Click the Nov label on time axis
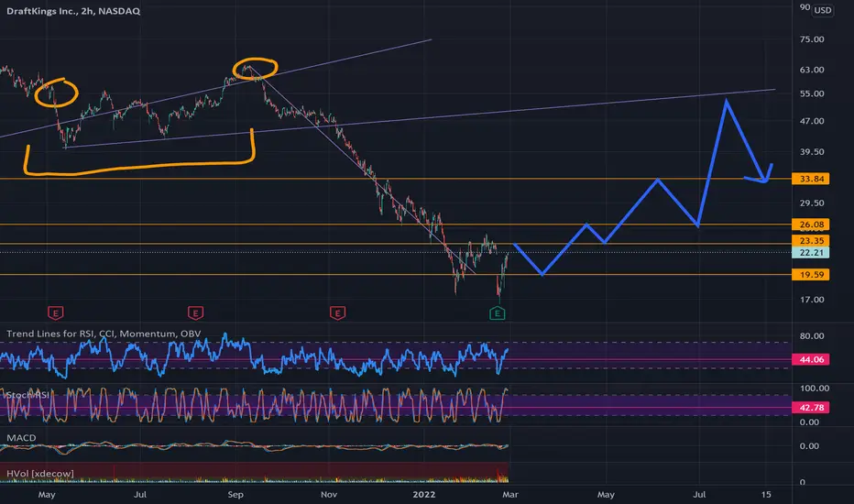Screen dimensions: 854x504 tap(329, 495)
